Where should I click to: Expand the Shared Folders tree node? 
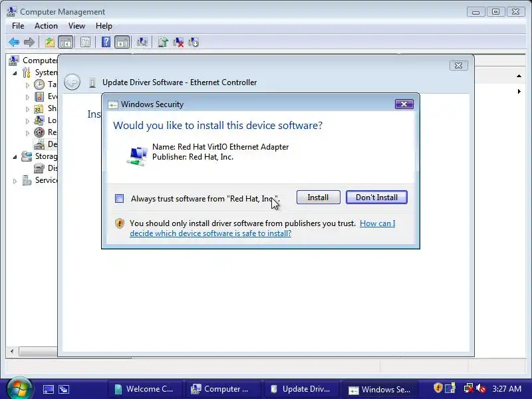(27, 109)
